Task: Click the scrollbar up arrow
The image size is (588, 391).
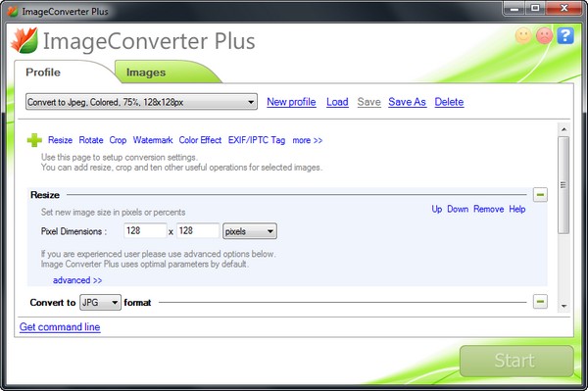Action: coord(563,129)
